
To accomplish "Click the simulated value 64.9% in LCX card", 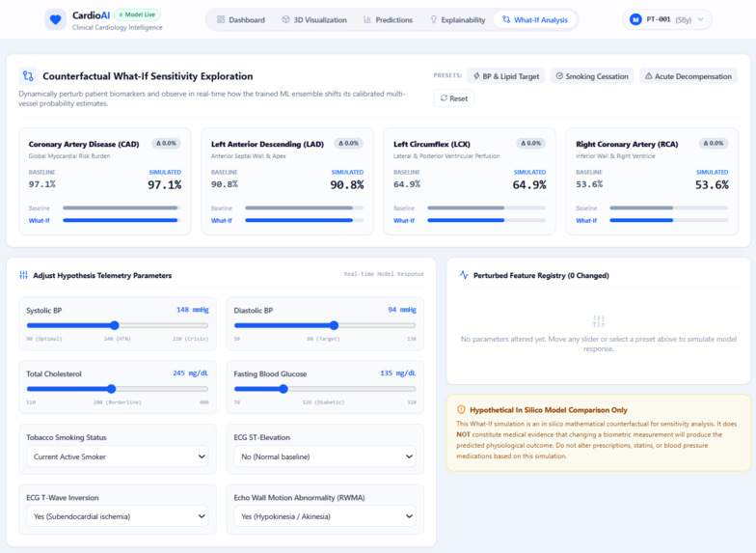I will 528,185.
